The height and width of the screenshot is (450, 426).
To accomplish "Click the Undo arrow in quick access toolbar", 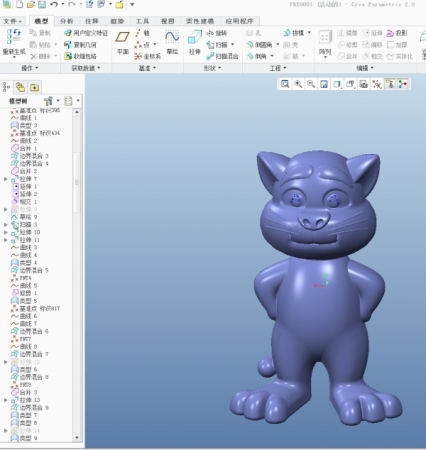I will click(54, 4).
